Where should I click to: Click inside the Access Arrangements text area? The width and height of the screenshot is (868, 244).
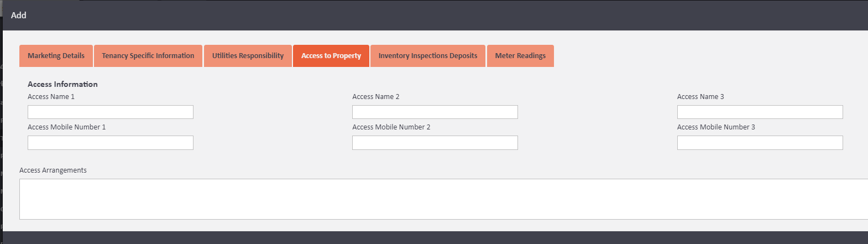443,199
